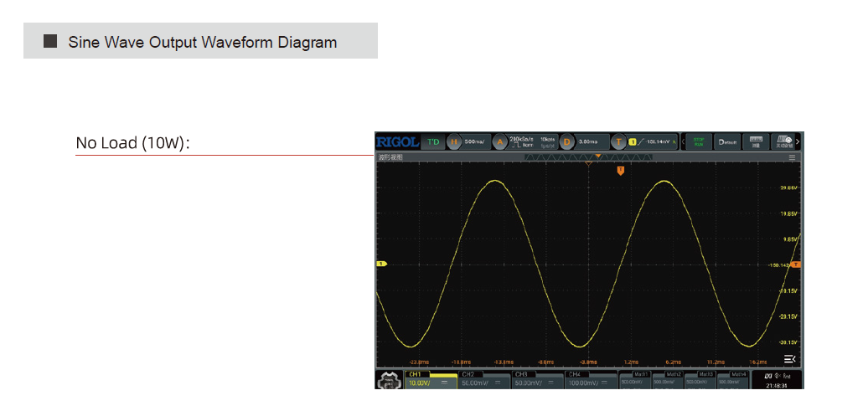This screenshot has height=416, width=868.
Task: Click the navigation icon at bottom left
Action: [389, 379]
